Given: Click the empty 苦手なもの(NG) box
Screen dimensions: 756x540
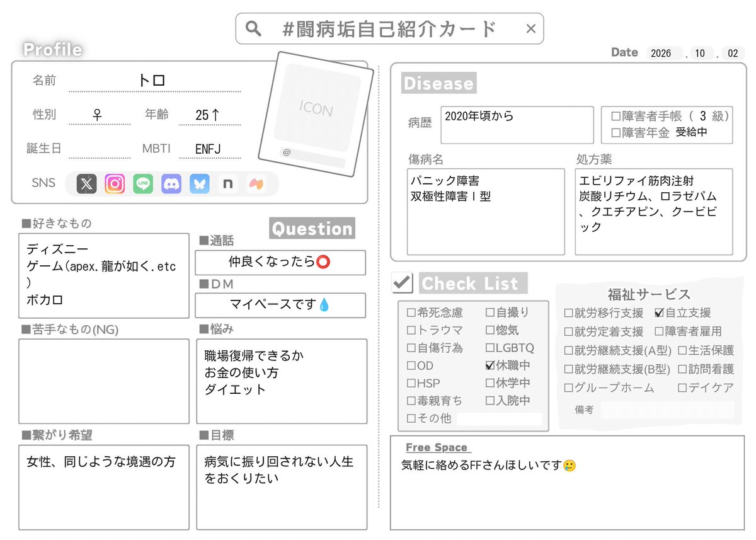Looking at the screenshot, I should tap(104, 381).
